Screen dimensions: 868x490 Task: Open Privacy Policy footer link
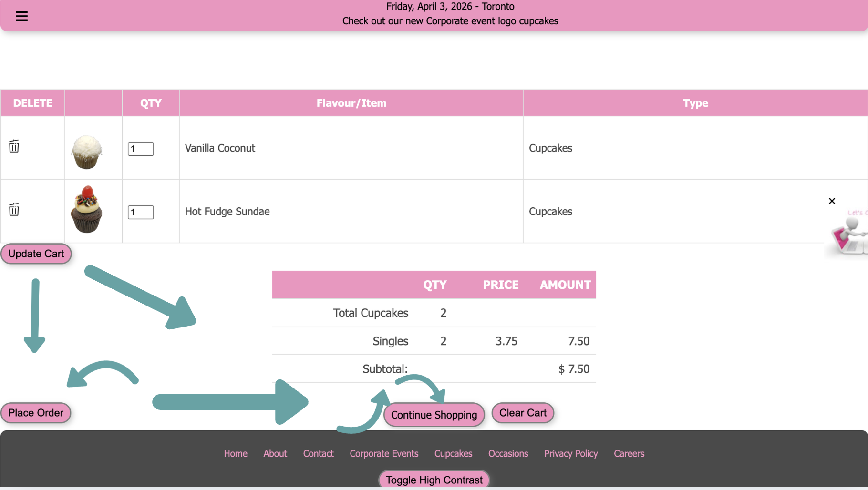(571, 453)
